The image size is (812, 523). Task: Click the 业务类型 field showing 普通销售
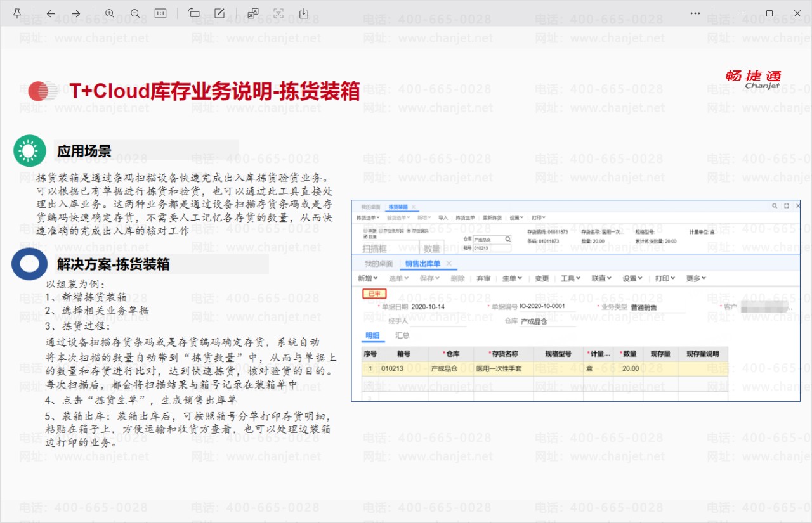(657, 307)
